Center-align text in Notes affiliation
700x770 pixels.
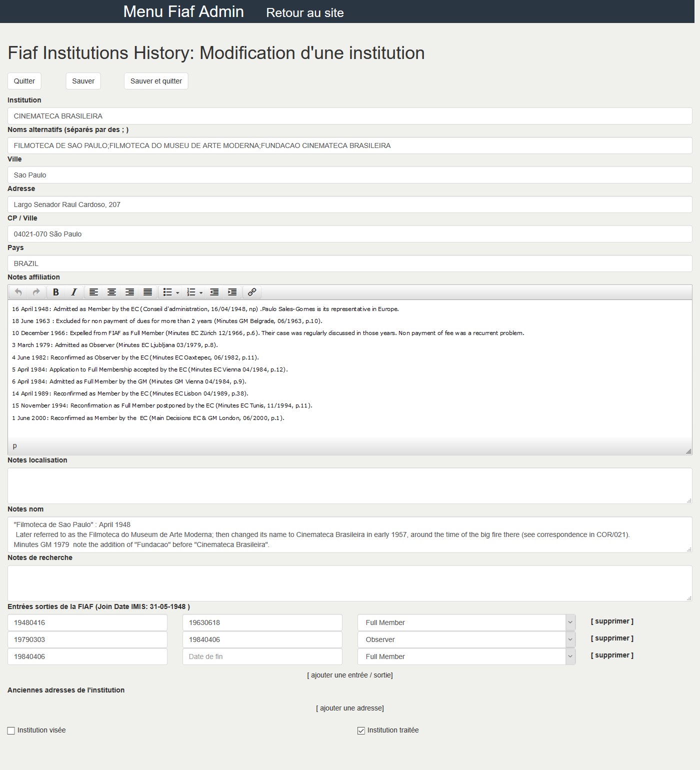pyautogui.click(x=111, y=292)
